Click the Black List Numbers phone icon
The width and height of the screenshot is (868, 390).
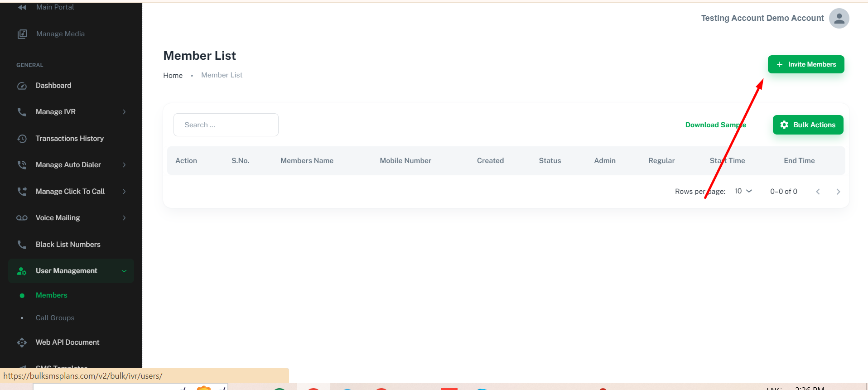pos(22,245)
